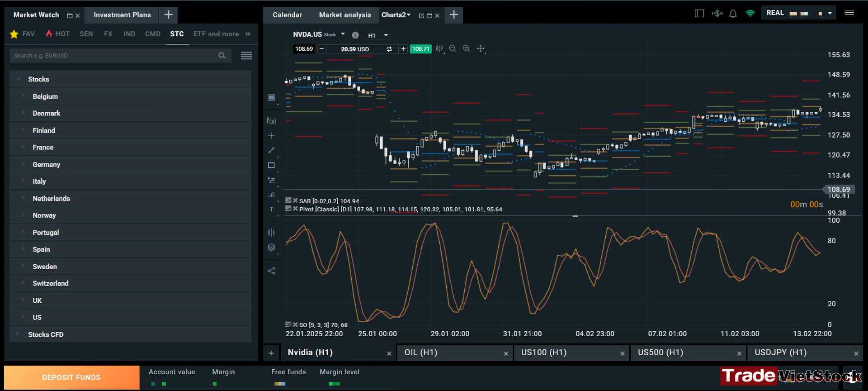The image size is (868, 391).
Task: Select the crosshair move tool
Action: tap(481, 48)
